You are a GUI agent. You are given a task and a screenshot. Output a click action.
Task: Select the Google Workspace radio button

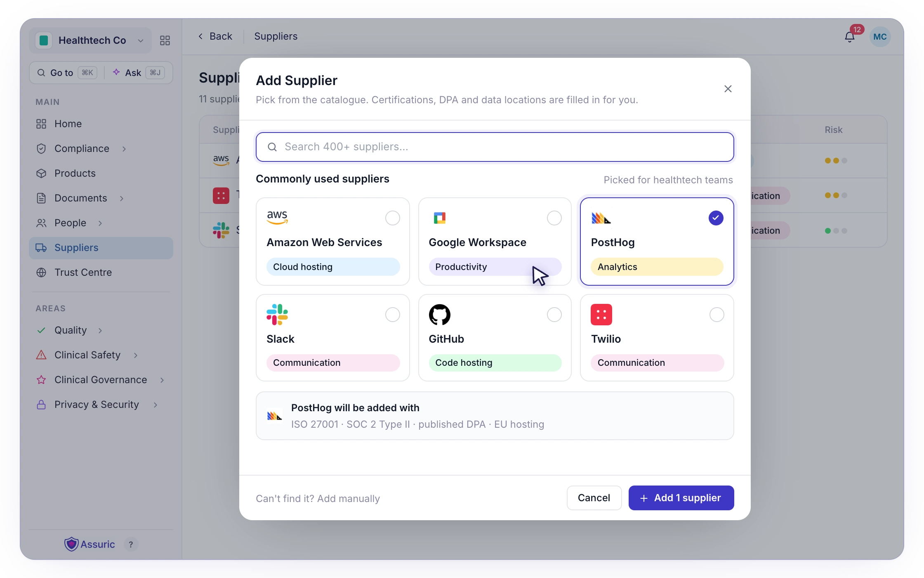click(554, 218)
